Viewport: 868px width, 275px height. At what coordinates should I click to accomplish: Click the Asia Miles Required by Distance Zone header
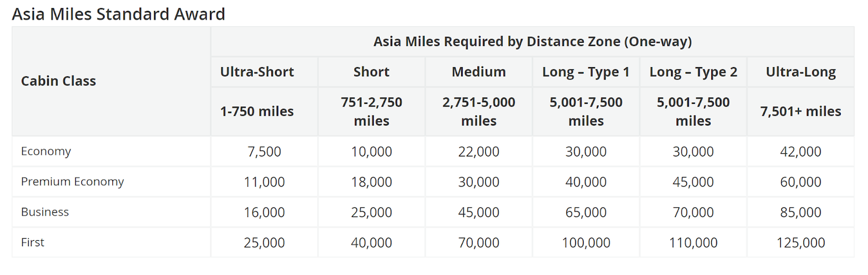coord(532,42)
